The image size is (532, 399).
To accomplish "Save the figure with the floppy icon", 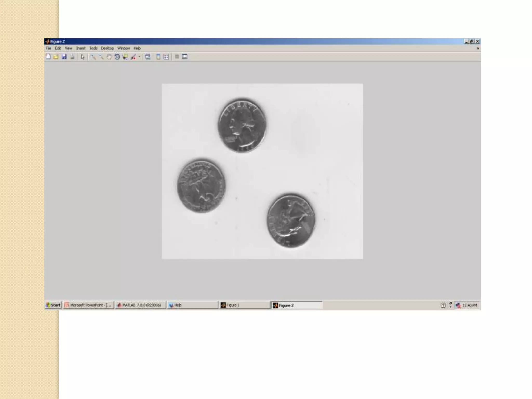I will click(x=64, y=57).
